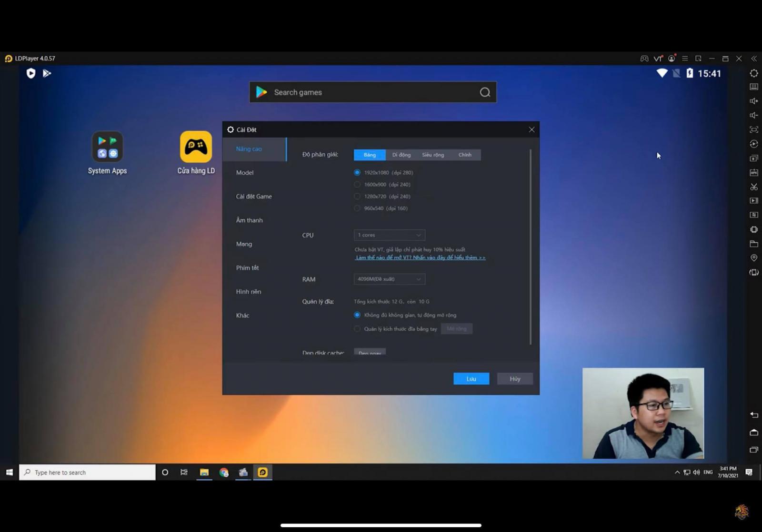The image size is (762, 532).
Task: Open the Nâng cao settings section
Action: [x=254, y=149]
